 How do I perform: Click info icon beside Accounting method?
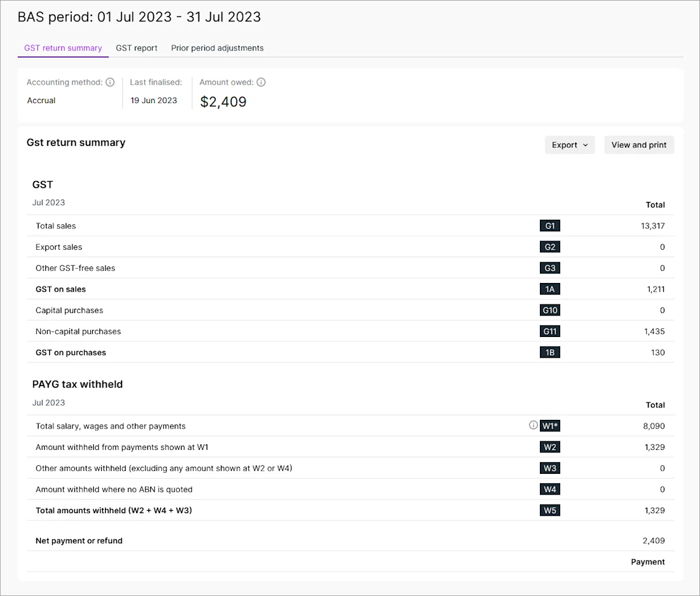point(110,82)
